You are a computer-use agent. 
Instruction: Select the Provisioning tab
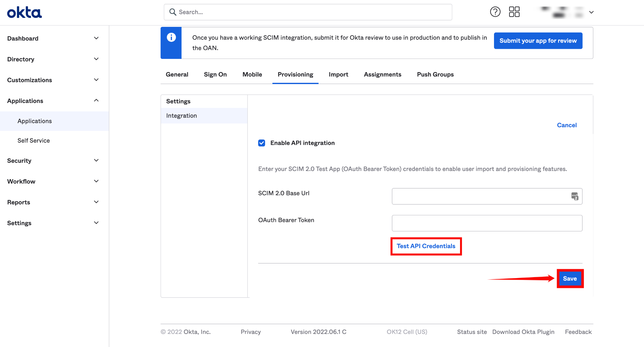click(x=295, y=75)
